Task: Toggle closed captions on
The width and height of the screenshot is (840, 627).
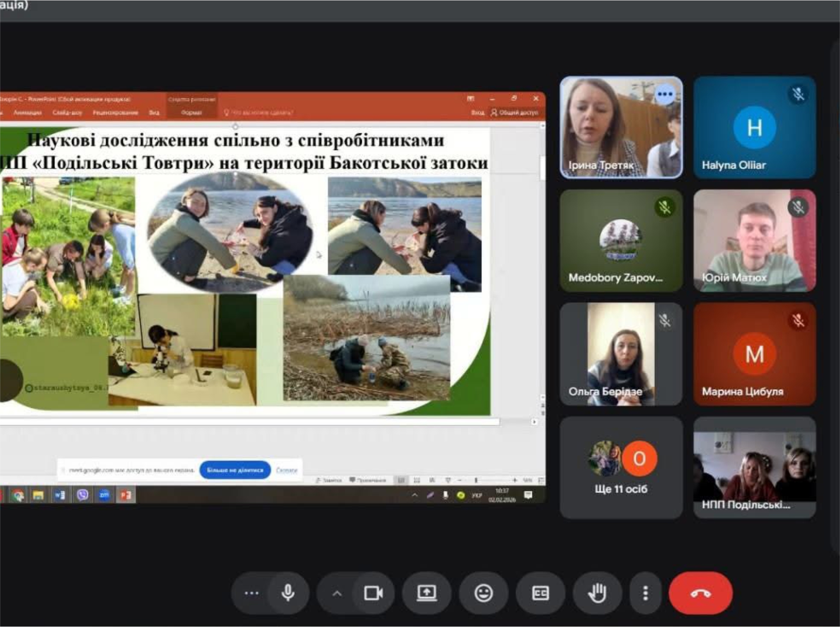Action: pos(540,593)
